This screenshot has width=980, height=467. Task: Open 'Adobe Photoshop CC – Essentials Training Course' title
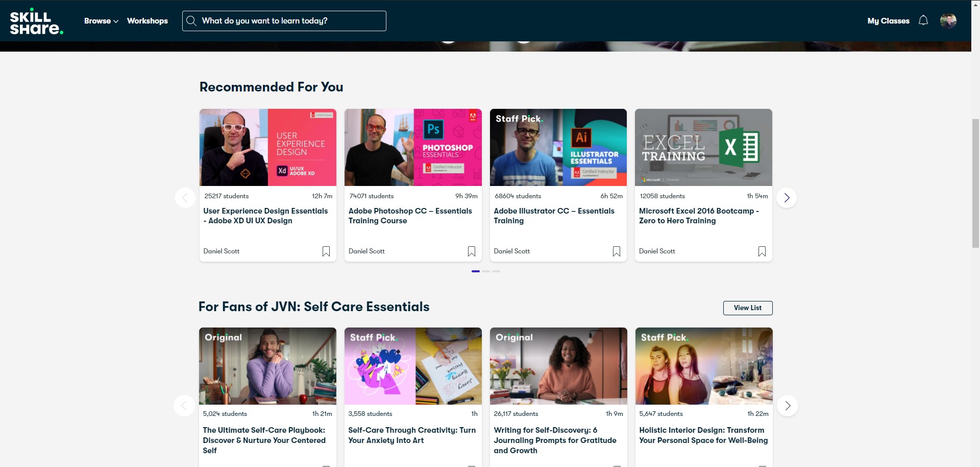click(x=410, y=216)
